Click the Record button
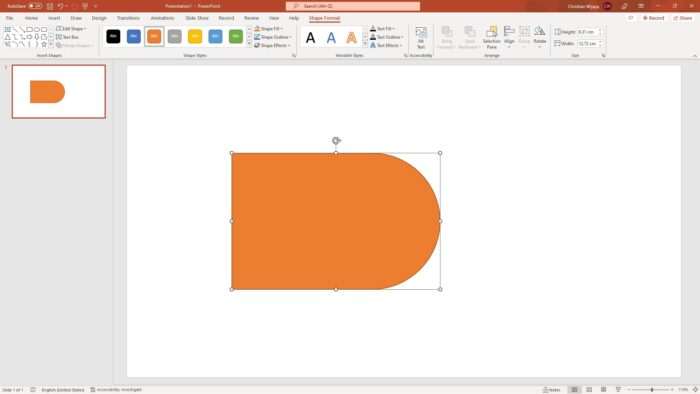 [653, 18]
